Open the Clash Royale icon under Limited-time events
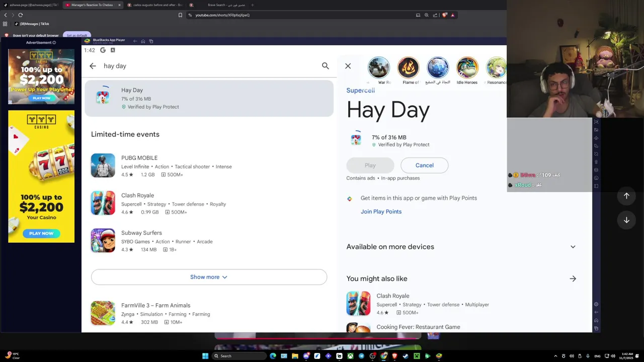This screenshot has width=644, height=362. coord(103,203)
